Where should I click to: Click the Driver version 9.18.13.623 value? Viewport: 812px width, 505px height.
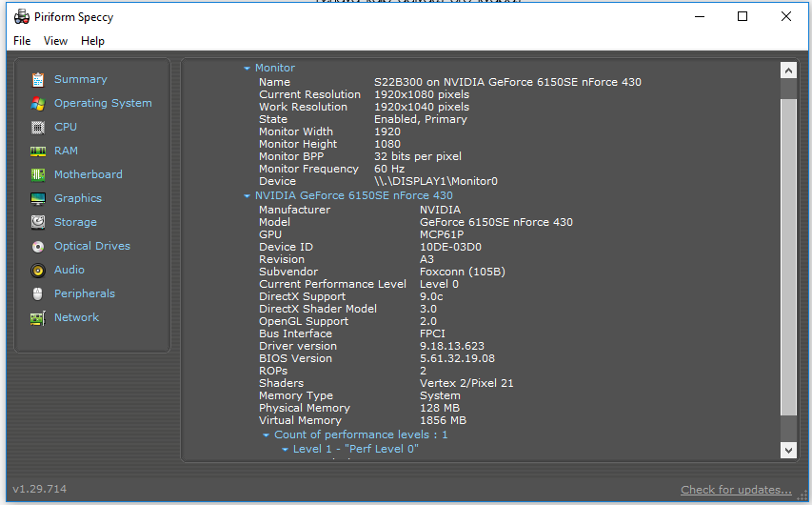tap(452, 346)
